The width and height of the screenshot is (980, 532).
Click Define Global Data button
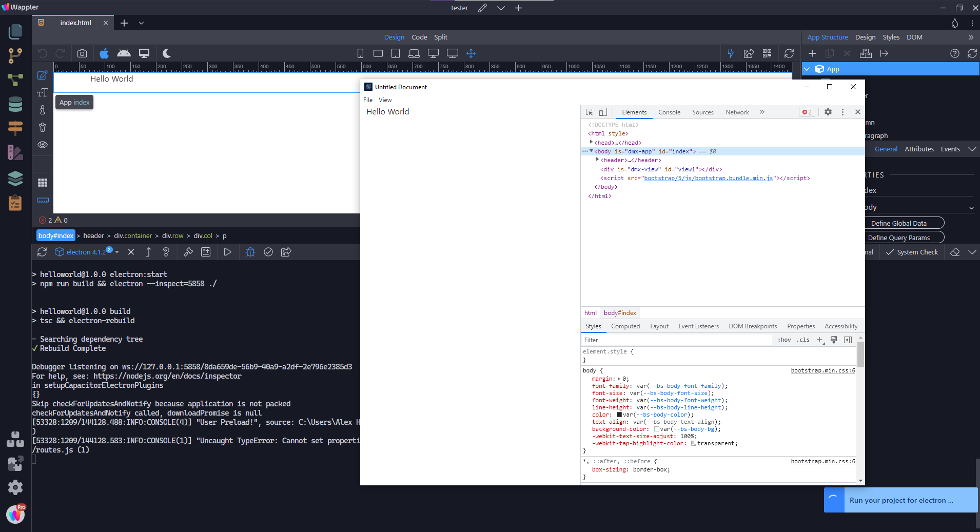tap(898, 223)
